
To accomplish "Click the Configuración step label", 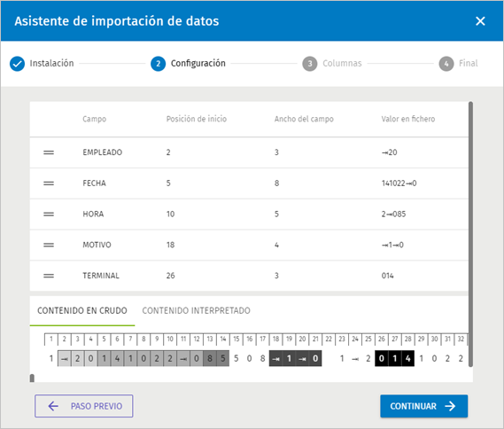I will (198, 63).
